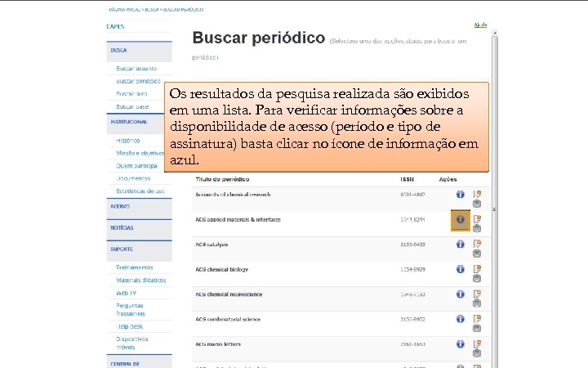Open the BUSCA sidebar section
This screenshot has height=368, width=588.
139,51
